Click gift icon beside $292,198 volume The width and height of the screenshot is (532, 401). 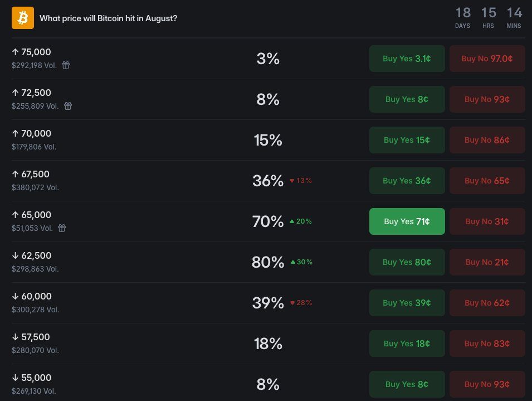(66, 65)
